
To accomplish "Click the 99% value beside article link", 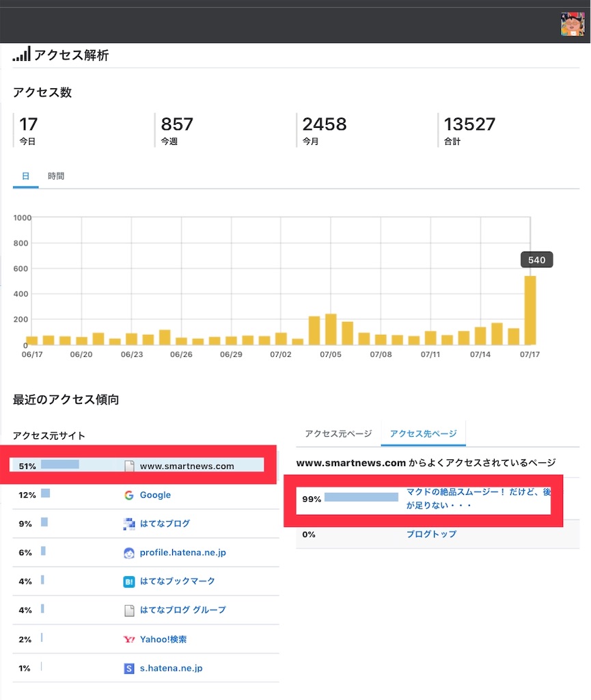I will [312, 499].
